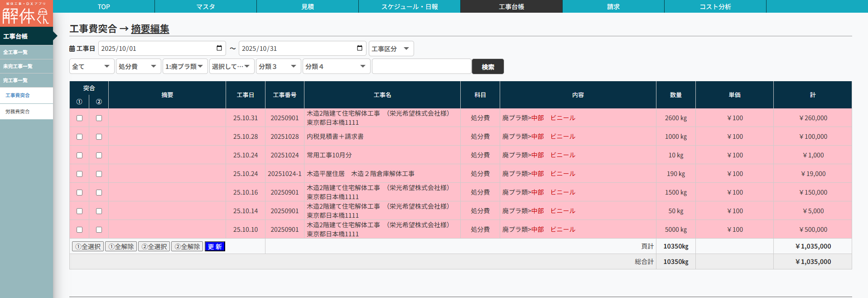Focus the end date field 2025/10/31
The width and height of the screenshot is (868, 298).
pos(303,49)
